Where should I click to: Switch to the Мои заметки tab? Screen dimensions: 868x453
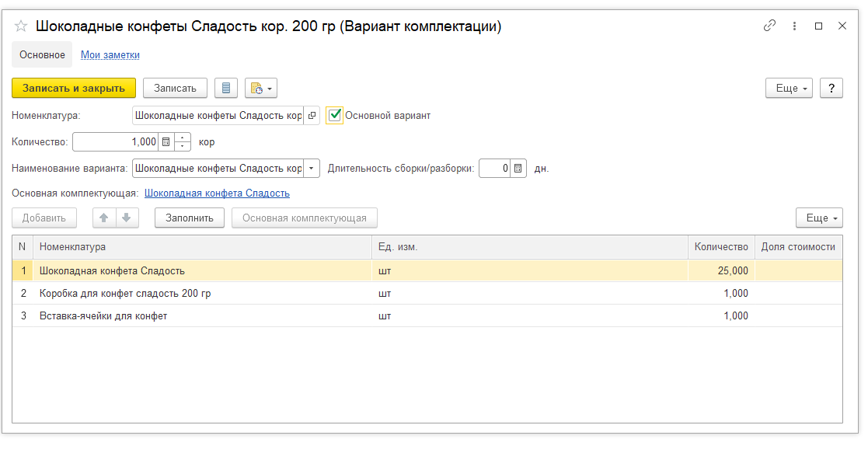point(110,55)
